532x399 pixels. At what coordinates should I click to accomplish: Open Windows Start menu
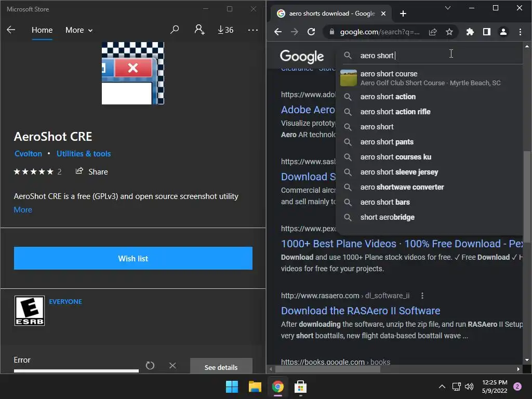click(232, 387)
